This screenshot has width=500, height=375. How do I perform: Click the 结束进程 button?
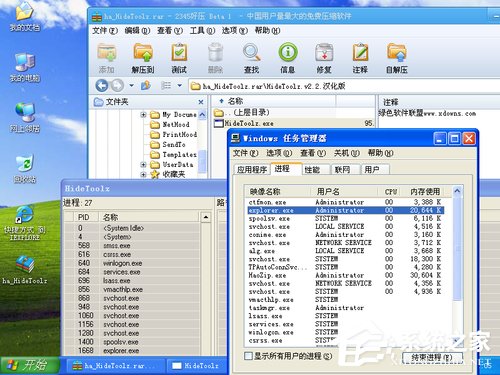pos(432,358)
